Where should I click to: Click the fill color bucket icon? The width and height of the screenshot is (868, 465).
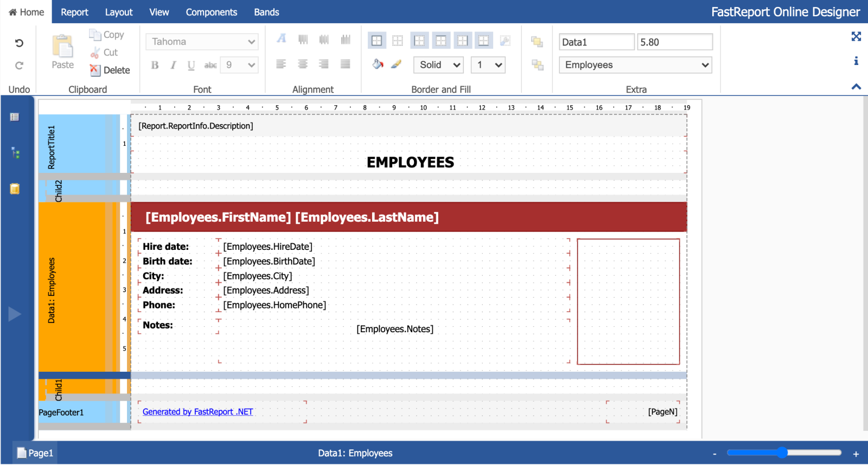pyautogui.click(x=378, y=64)
